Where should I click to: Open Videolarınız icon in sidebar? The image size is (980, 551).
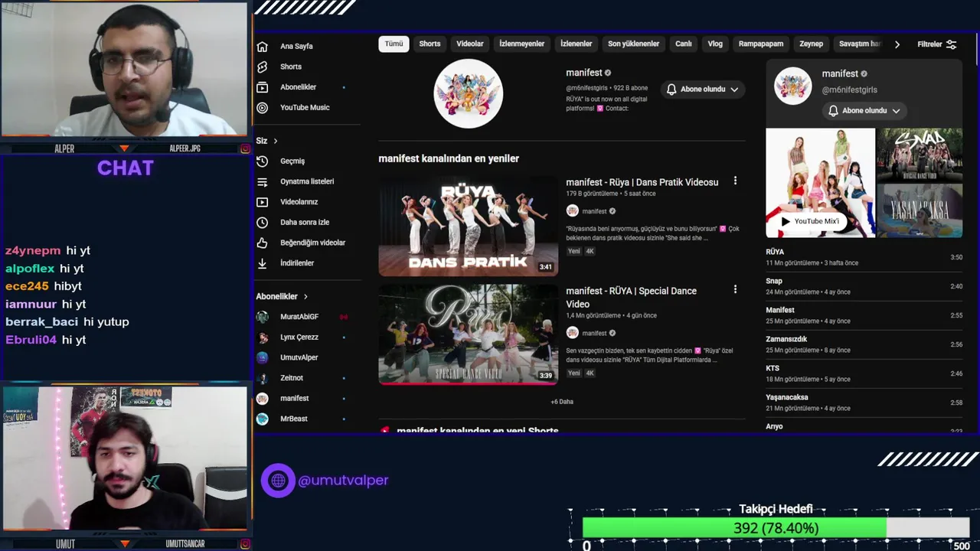[262, 202]
